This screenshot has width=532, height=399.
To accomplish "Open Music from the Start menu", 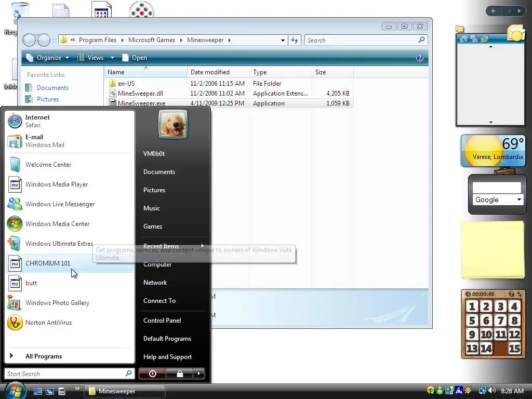I will 174,208.
